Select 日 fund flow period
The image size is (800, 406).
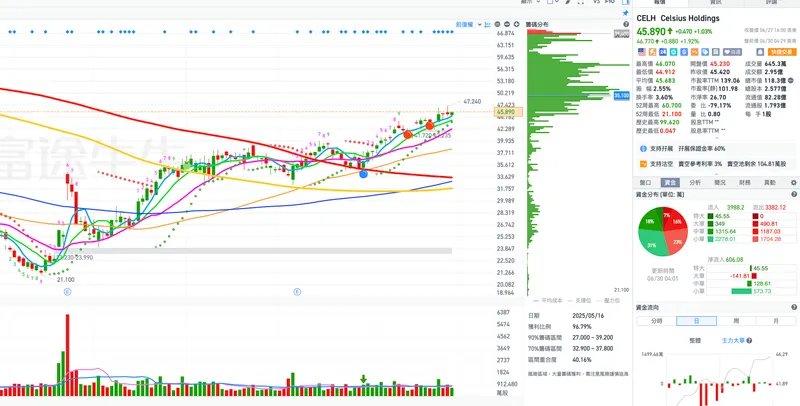696,321
